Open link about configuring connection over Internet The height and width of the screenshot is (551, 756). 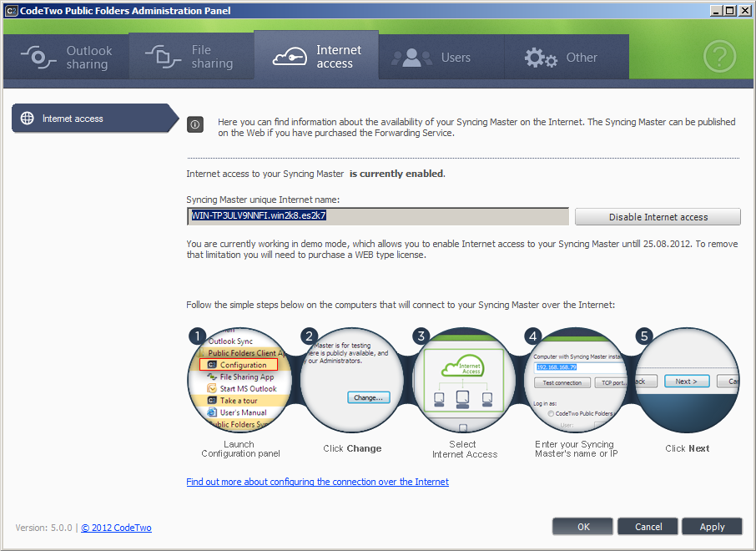point(318,482)
